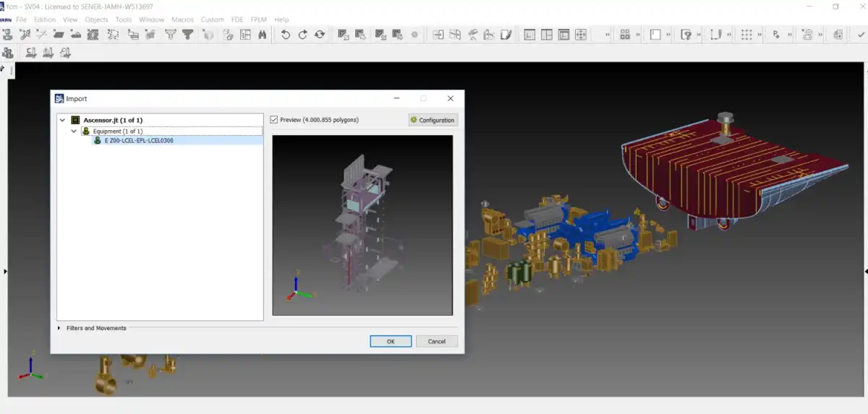Screen dimensions: 868x414
Task: Open overflow chevron next to dotted grid icon
Action: tap(759, 35)
